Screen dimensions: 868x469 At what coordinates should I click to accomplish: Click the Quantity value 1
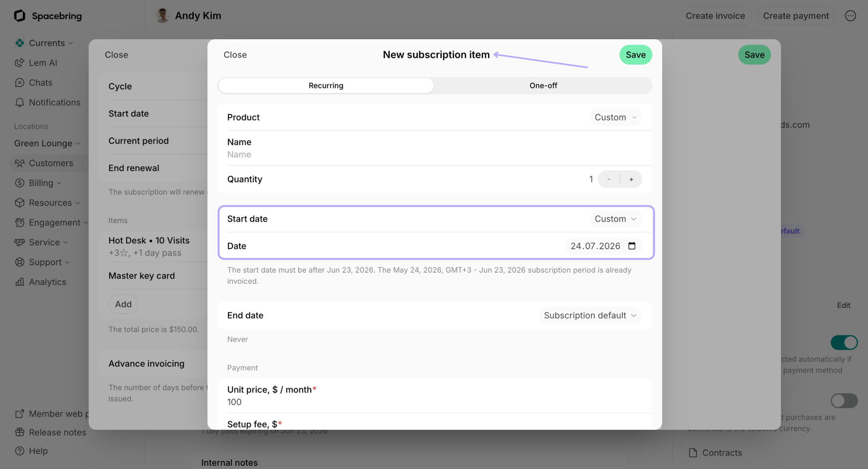(591, 179)
